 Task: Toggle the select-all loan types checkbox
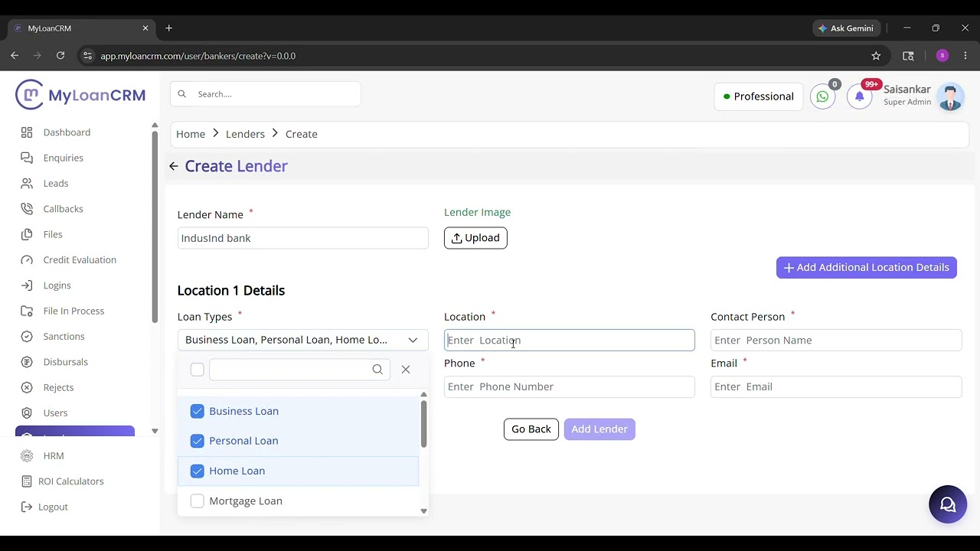pos(198,370)
